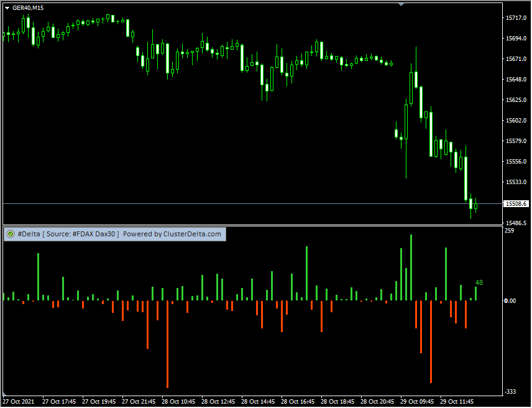Click the 259 delta scale maximum label
This screenshot has width=532, height=408.
click(x=510, y=231)
